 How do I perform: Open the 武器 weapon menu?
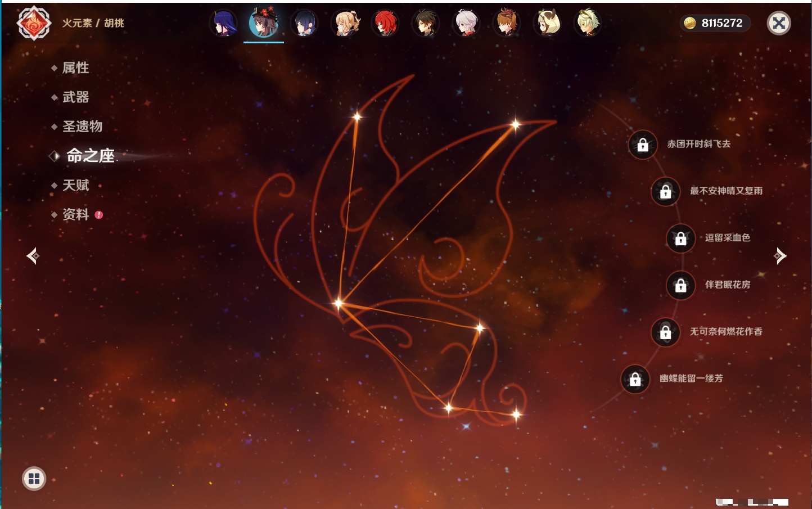coord(75,97)
